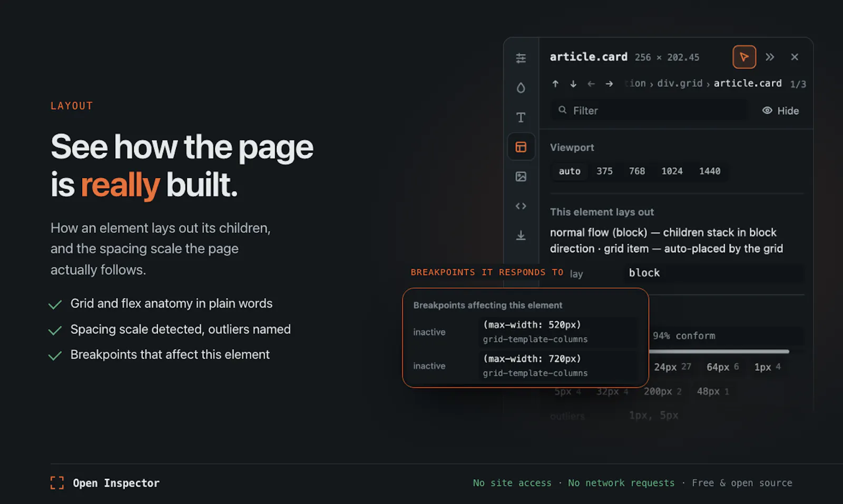
Task: Select the layout panel icon
Action: click(x=521, y=146)
